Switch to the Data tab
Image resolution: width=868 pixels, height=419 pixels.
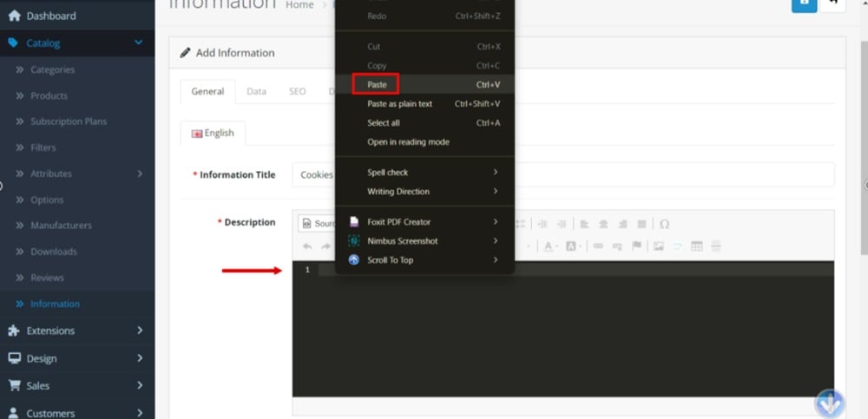[256, 92]
